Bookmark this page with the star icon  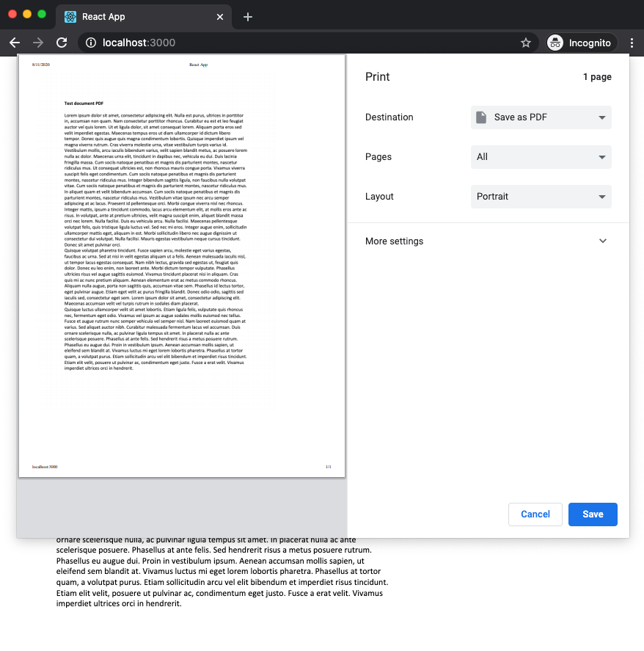point(526,43)
